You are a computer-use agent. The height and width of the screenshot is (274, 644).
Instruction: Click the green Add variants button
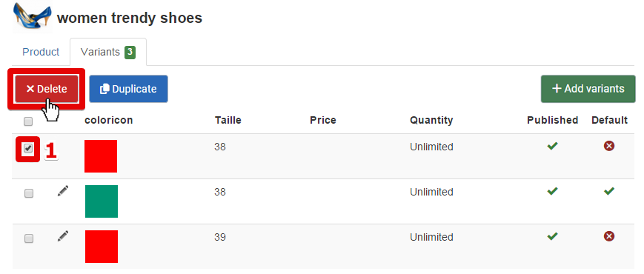(x=588, y=89)
